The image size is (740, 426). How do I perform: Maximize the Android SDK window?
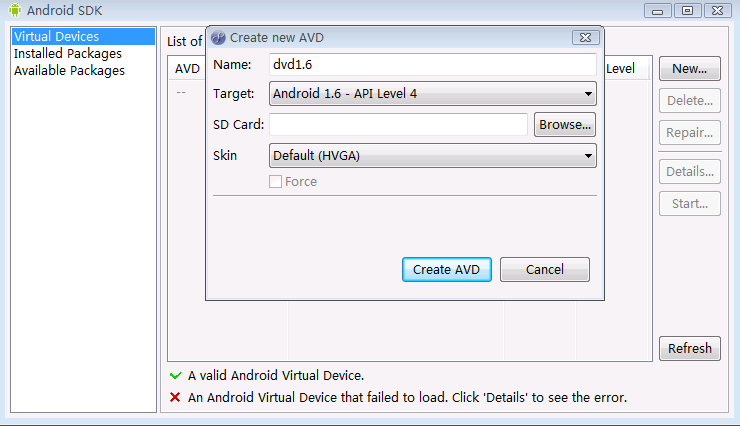(687, 10)
